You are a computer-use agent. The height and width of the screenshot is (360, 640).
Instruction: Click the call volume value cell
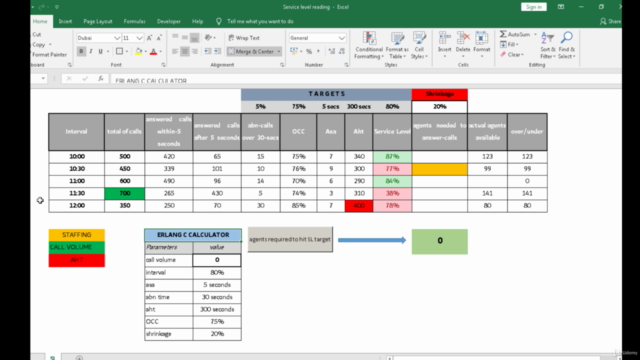pos(217,260)
